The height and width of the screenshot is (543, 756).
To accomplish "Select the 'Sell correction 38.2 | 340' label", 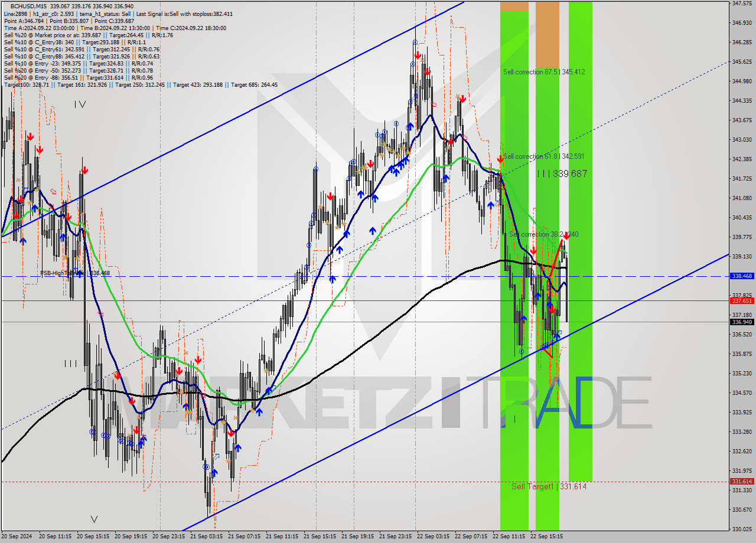I will point(544,234).
